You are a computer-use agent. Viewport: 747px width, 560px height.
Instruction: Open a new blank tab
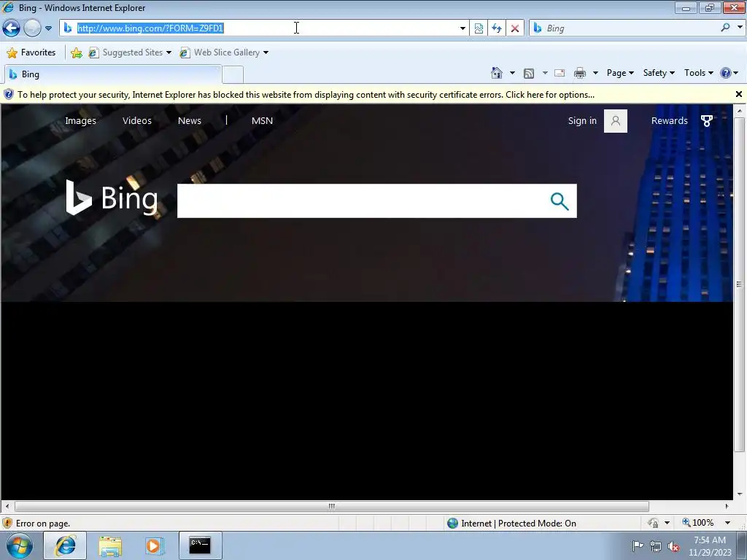click(x=233, y=75)
